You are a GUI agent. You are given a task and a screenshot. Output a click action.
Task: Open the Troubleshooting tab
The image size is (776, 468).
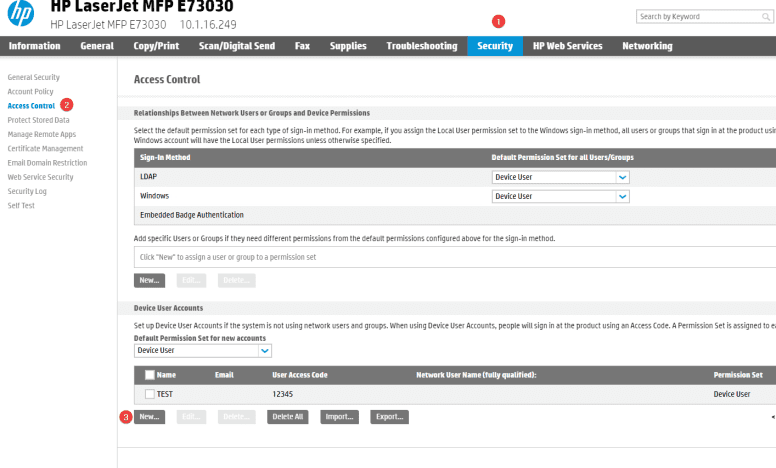pyautogui.click(x=422, y=46)
